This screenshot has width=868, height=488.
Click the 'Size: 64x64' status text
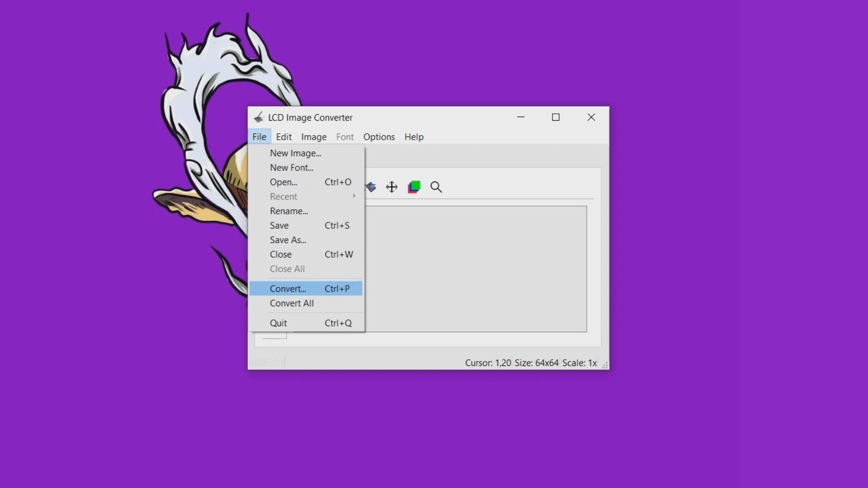pyautogui.click(x=537, y=363)
